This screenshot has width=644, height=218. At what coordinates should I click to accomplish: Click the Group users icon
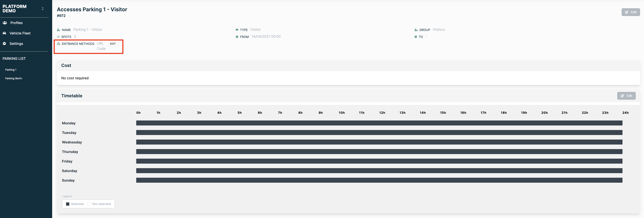[416, 30]
